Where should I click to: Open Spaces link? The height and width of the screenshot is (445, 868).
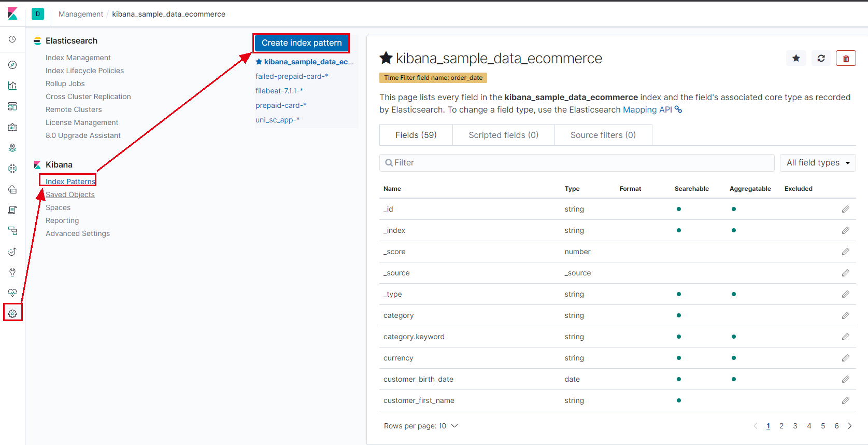click(58, 207)
